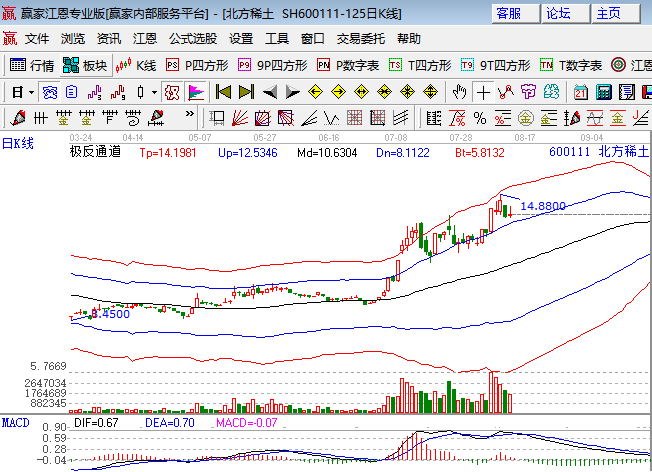
Task: Click the 14.8800 price label
Action: click(543, 206)
